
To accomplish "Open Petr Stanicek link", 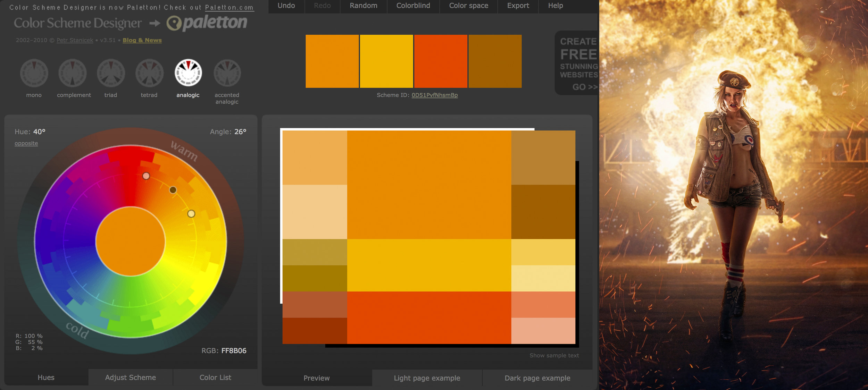I will tap(75, 40).
